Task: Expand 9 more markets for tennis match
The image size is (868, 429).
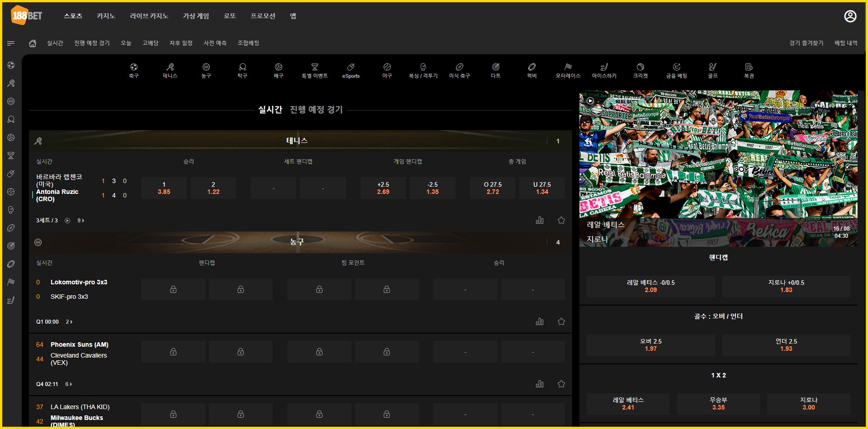Action: tap(81, 221)
